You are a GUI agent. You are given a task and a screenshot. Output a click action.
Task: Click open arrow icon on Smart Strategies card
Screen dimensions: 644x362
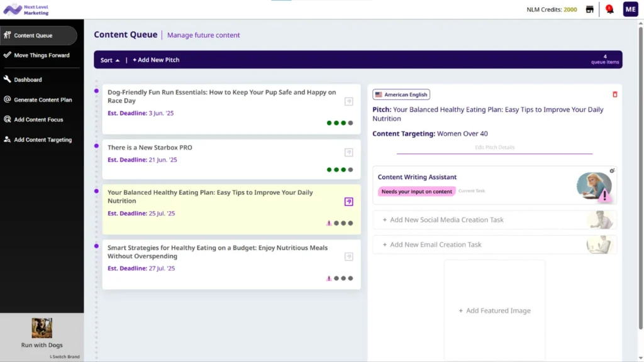[348, 256]
